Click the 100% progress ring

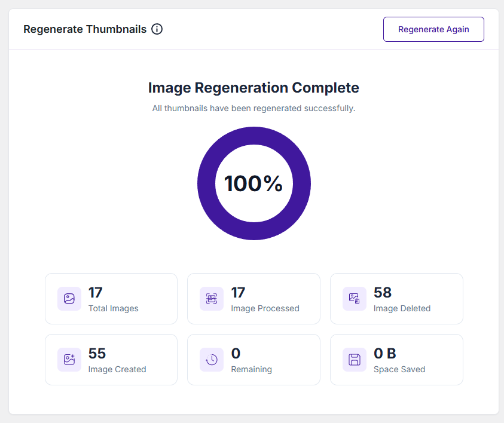coord(254,183)
